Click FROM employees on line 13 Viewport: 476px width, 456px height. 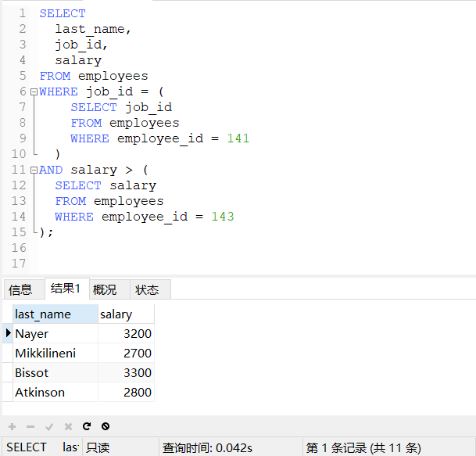[109, 201]
